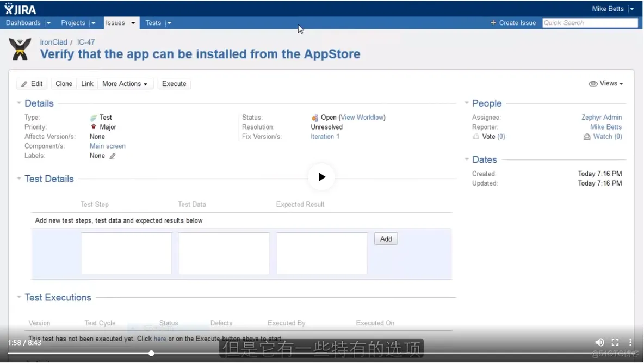Open Mike Betts reporter profile

[606, 127]
